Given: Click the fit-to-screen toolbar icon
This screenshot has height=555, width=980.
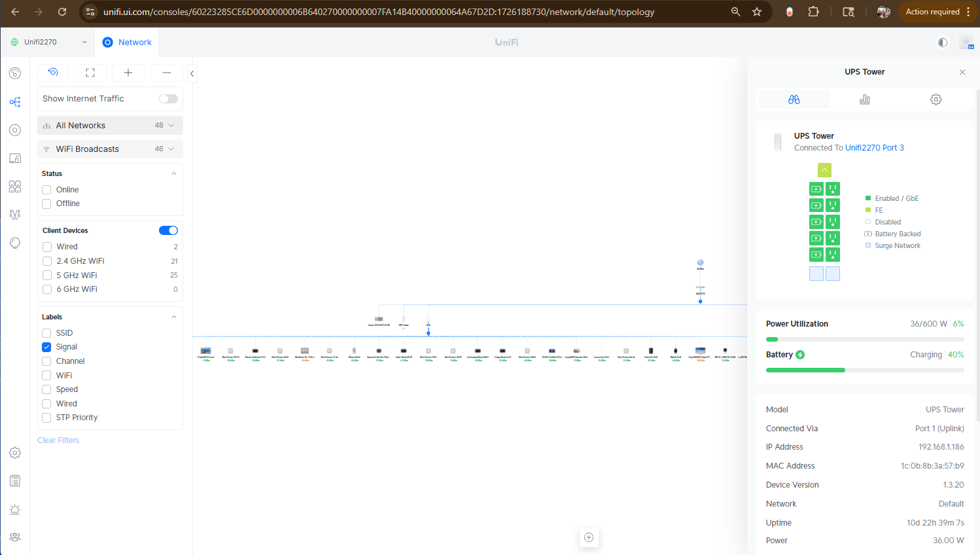Looking at the screenshot, I should click(90, 73).
